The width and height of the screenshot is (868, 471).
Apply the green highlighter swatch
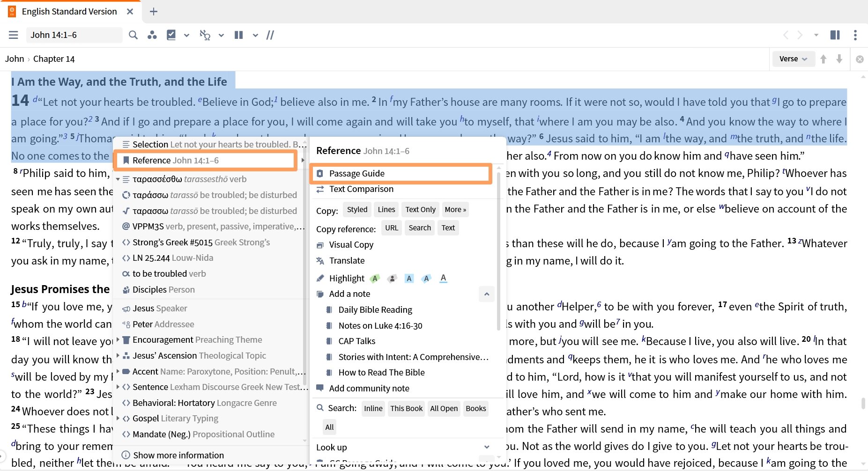pos(375,279)
